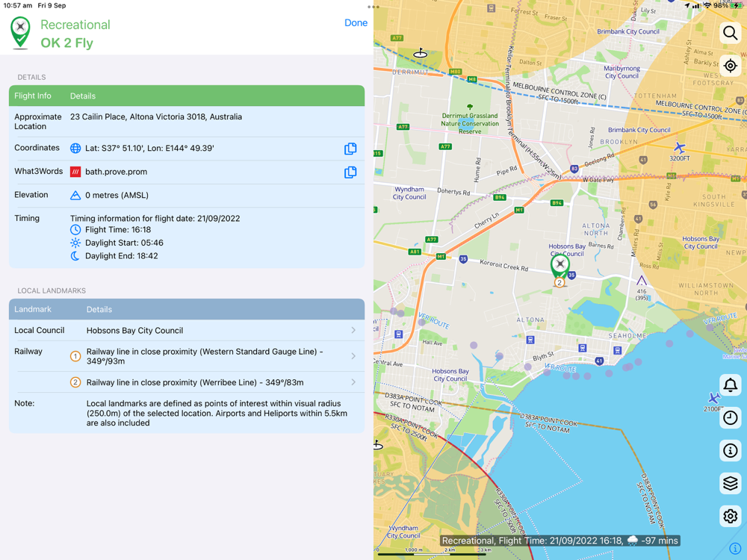Tap the What3Words red logo icon
The width and height of the screenshot is (747, 560).
tap(75, 172)
